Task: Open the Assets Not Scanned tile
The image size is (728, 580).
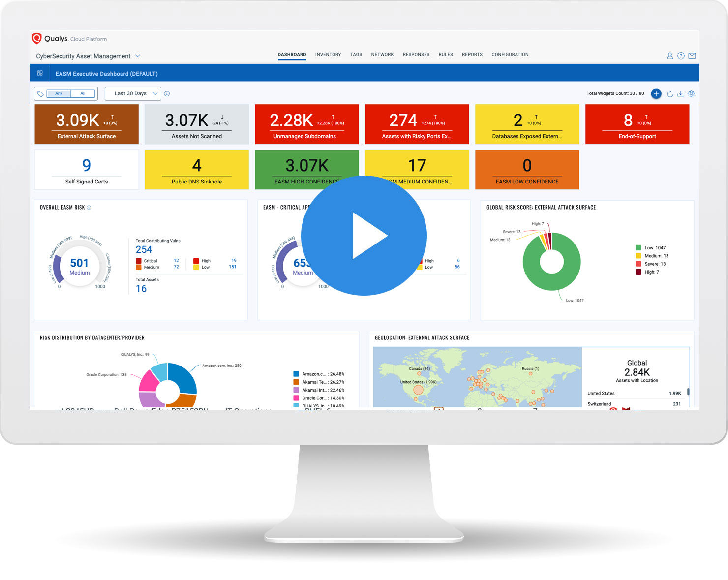Action: 197,124
